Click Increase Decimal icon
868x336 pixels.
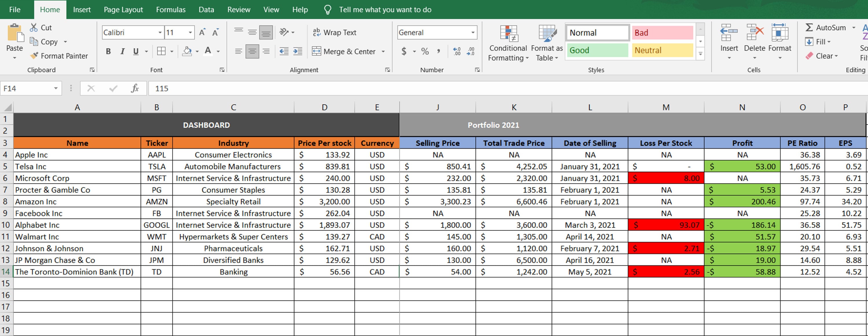coord(457,51)
